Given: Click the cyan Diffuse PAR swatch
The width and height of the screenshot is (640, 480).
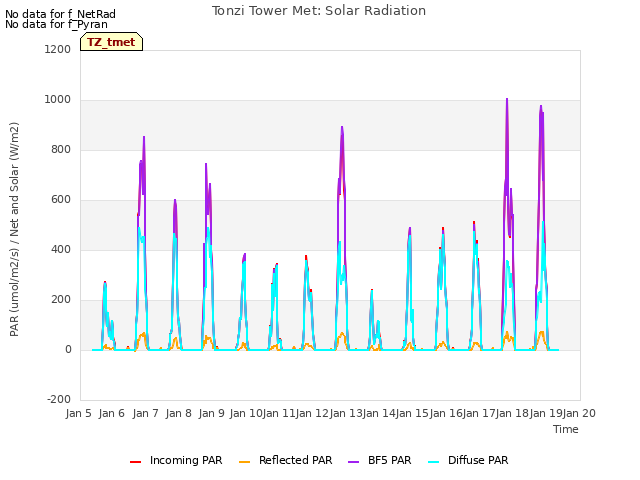Looking at the screenshot, I should pos(433,462).
